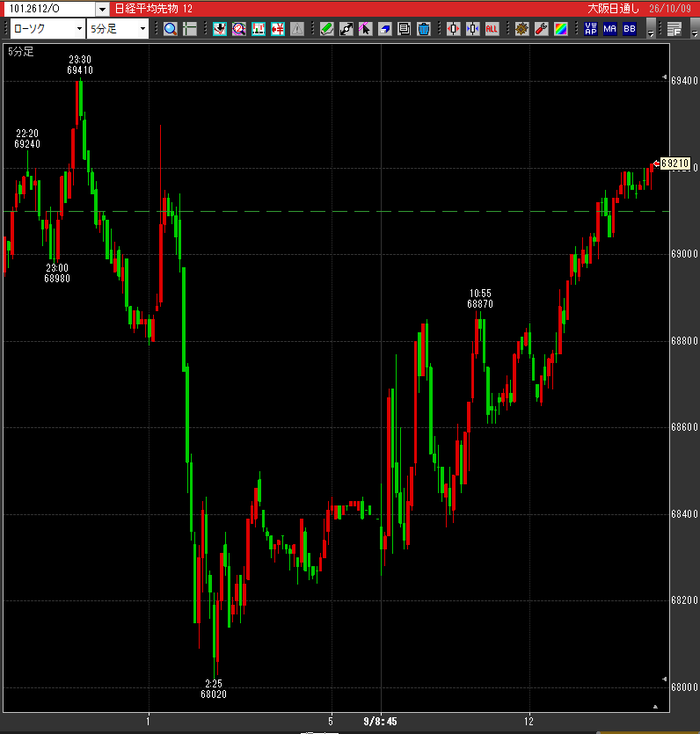Open the red wrench settings tool
Viewport: 700px width, 734px height.
click(x=542, y=29)
